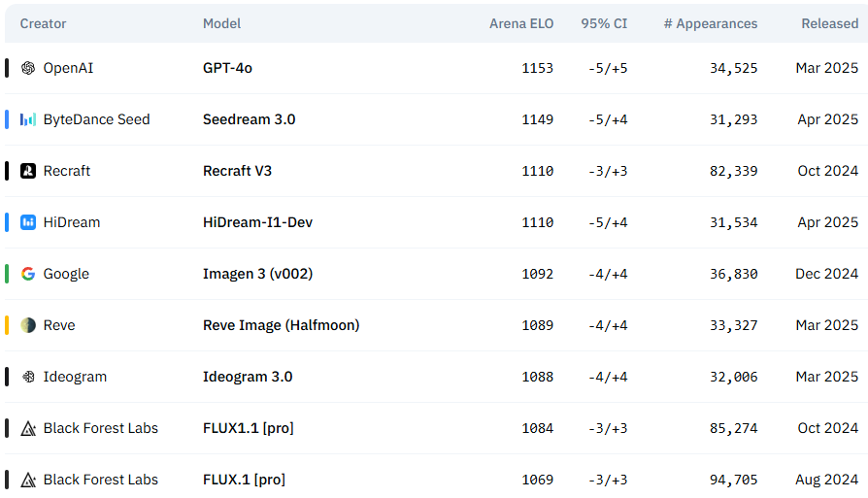868x498 pixels.
Task: Click the appearances count 85,274
Action: pyautogui.click(x=733, y=428)
